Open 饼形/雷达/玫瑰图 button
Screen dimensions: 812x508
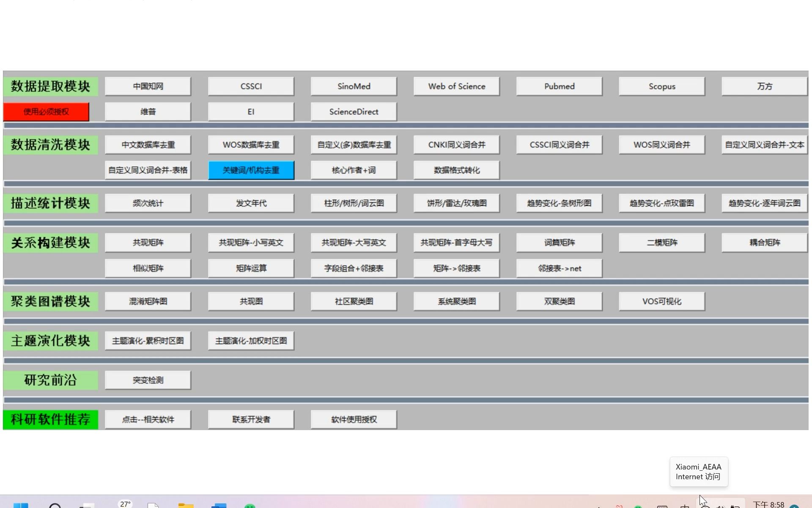click(457, 203)
